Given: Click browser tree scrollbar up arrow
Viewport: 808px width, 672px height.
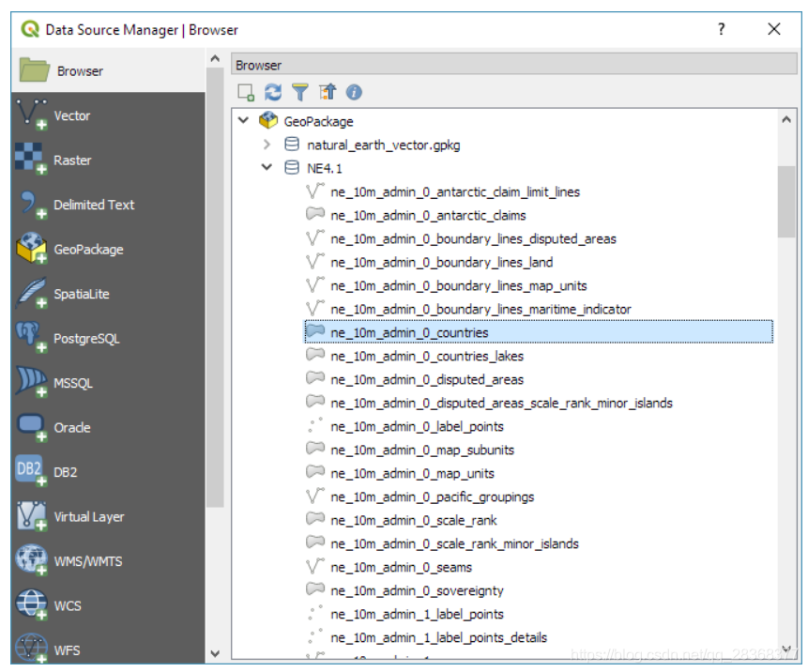Looking at the screenshot, I should [786, 119].
